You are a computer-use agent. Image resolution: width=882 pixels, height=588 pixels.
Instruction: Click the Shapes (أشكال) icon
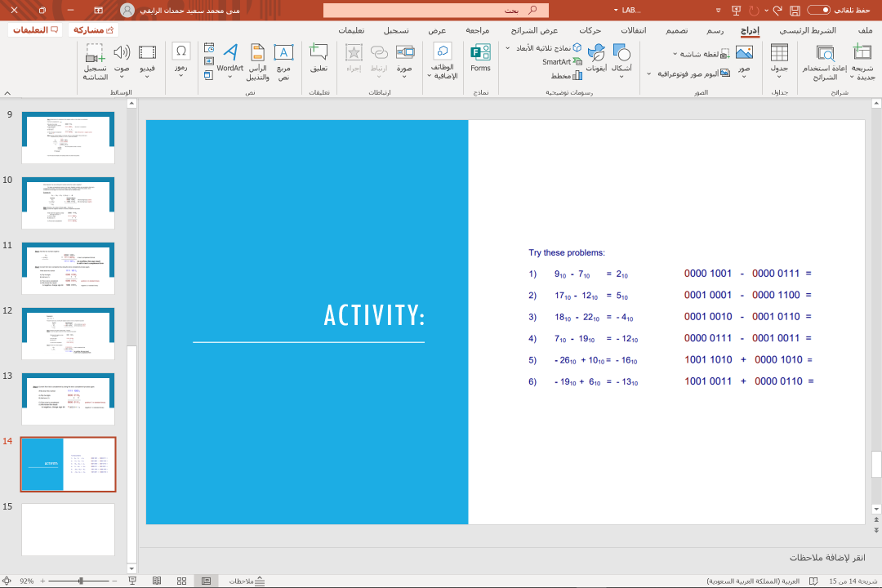pyautogui.click(x=621, y=53)
